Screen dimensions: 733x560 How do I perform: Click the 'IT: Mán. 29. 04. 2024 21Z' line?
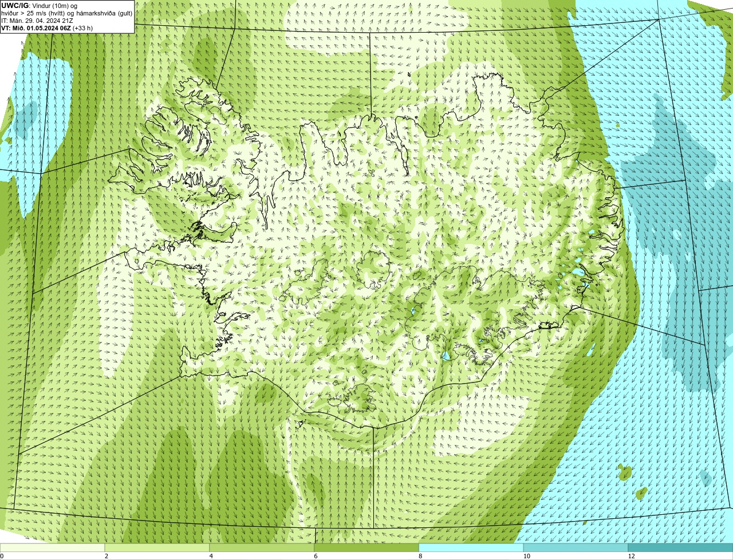point(37,21)
